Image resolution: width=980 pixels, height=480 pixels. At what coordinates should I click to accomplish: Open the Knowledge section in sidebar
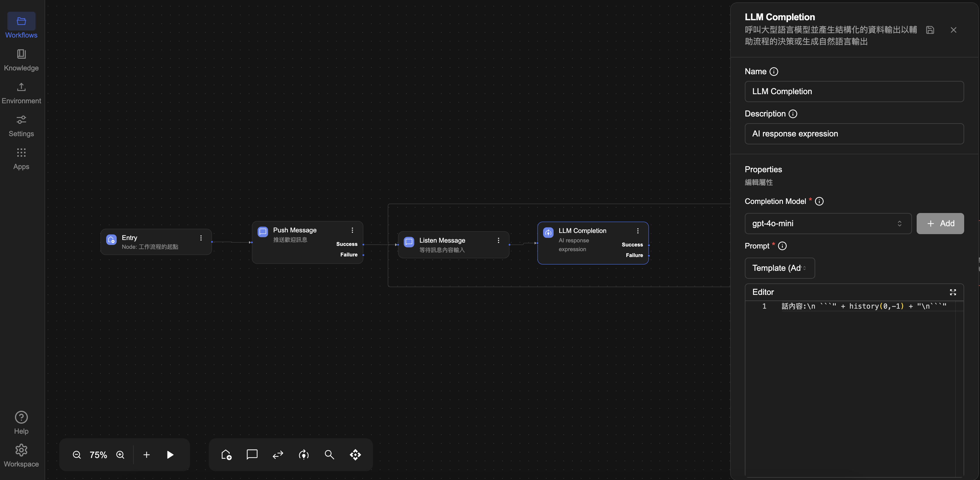pos(21,60)
